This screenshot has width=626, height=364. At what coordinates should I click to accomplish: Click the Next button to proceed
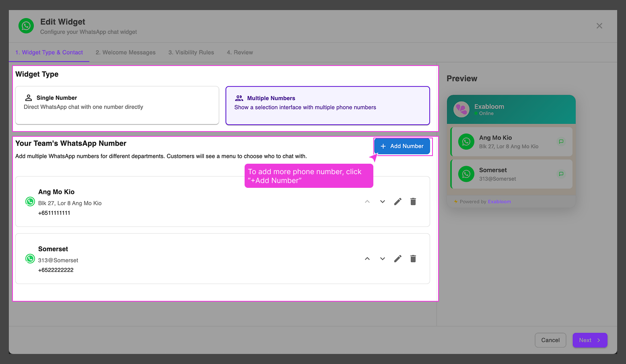590,340
